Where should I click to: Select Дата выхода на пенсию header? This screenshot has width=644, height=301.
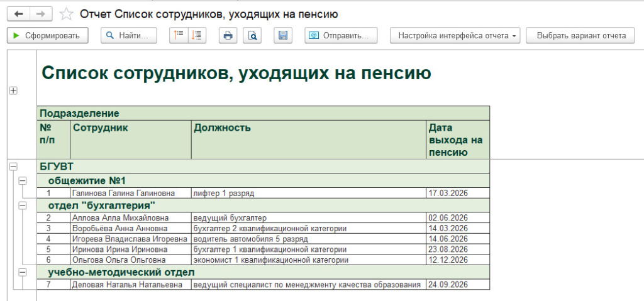point(458,140)
